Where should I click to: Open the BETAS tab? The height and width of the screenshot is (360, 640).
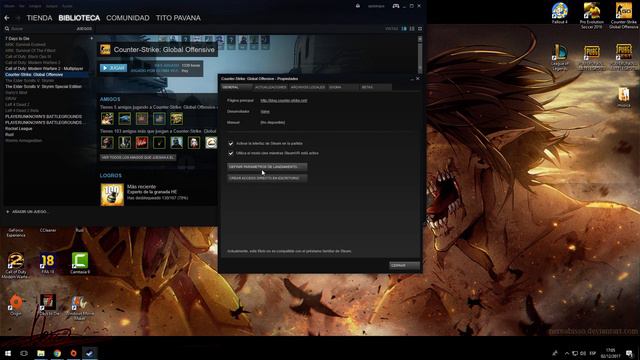point(376,87)
